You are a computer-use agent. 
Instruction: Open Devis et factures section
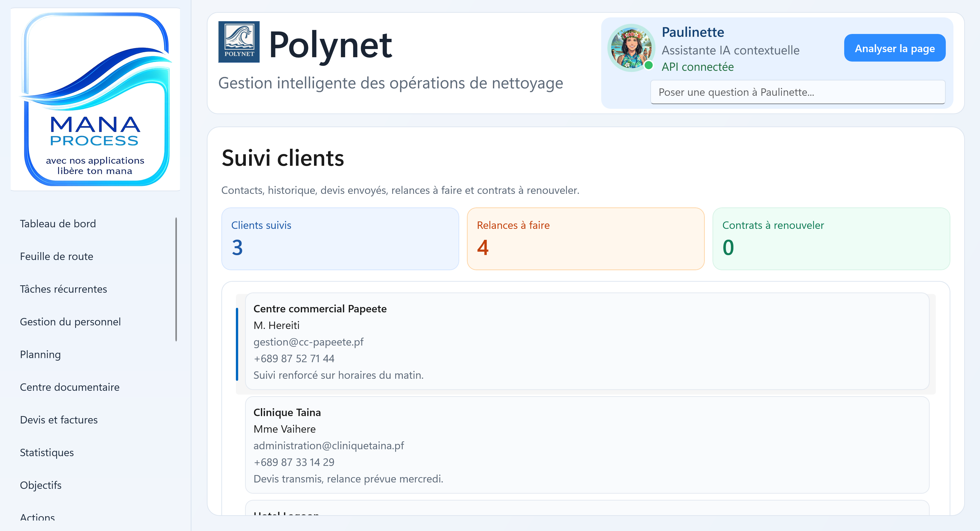[x=59, y=420]
